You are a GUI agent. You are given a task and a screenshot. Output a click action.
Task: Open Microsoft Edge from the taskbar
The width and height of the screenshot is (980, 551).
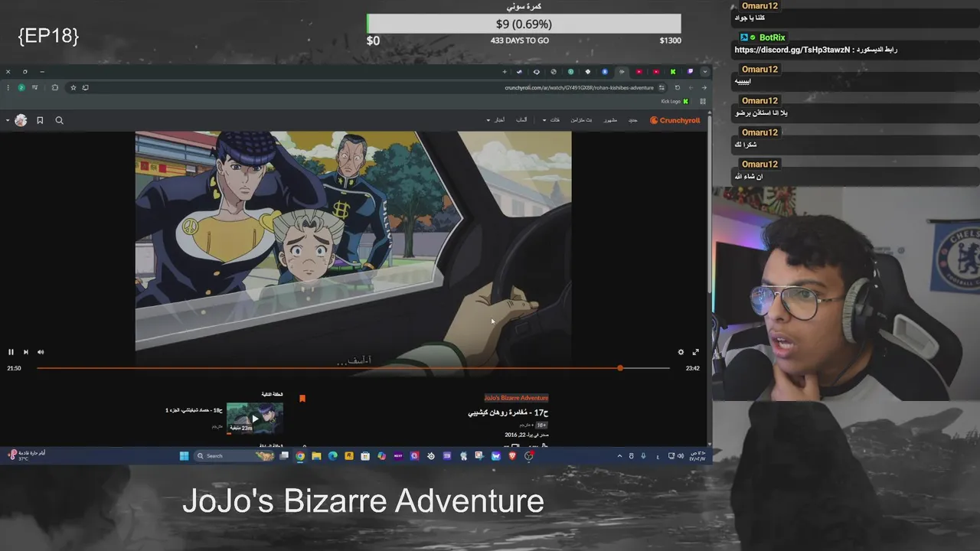[x=333, y=455]
